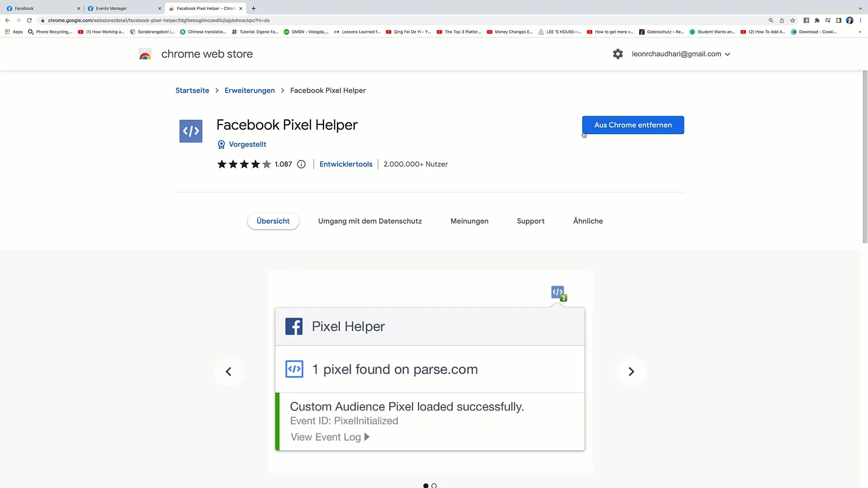Screen dimensions: 868x488
Task: Select the first carousel dot
Action: 425,486
